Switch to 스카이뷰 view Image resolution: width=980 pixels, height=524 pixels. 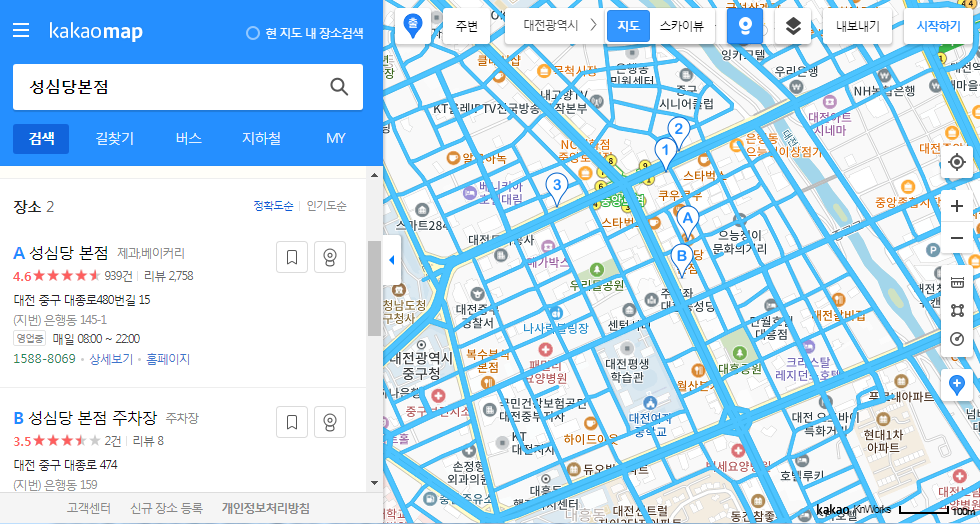point(681,26)
